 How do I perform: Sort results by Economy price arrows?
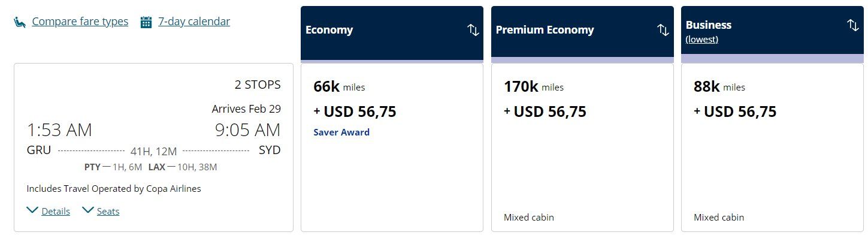[x=473, y=30]
